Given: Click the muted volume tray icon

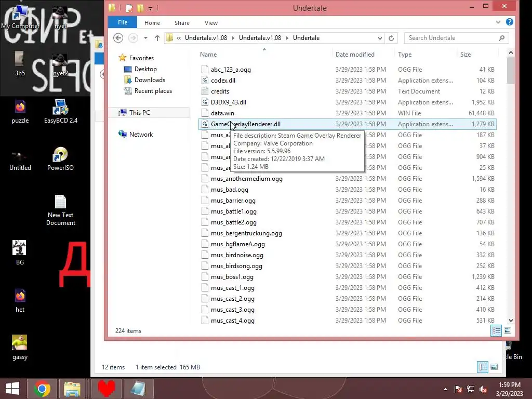Looking at the screenshot, I should click(x=483, y=389).
